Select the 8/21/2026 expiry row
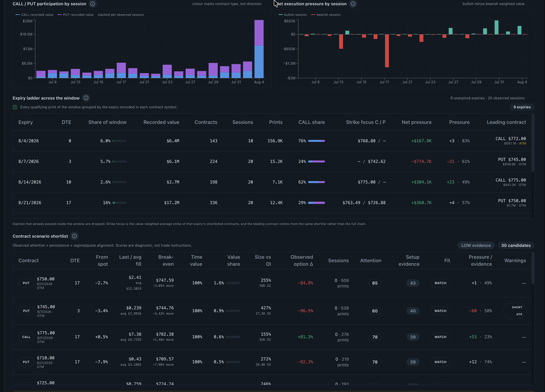The width and height of the screenshot is (545, 392). (272, 203)
